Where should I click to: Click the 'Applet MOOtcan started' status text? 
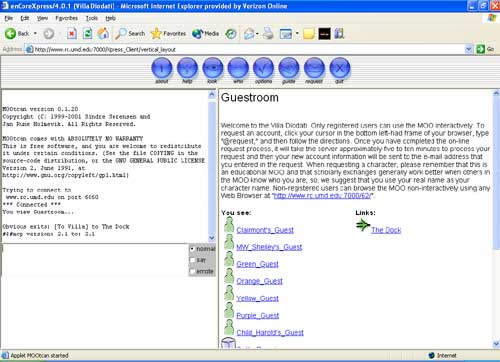39,355
